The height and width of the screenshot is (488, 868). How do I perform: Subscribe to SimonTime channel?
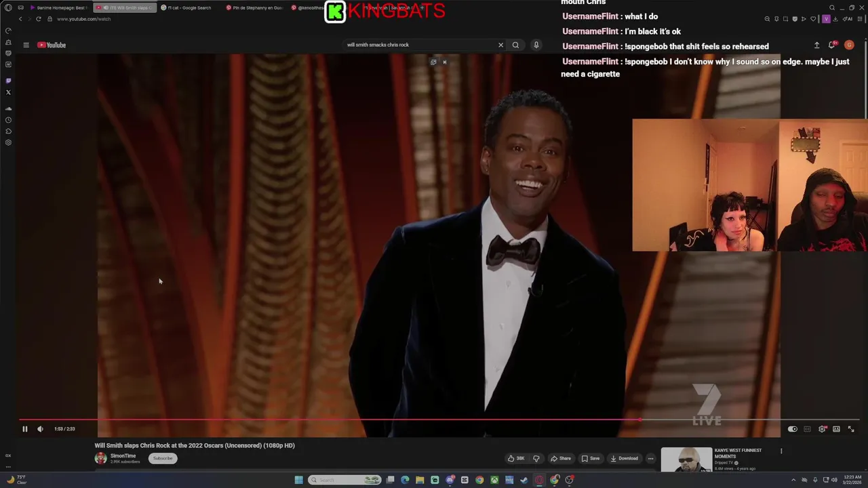point(163,458)
